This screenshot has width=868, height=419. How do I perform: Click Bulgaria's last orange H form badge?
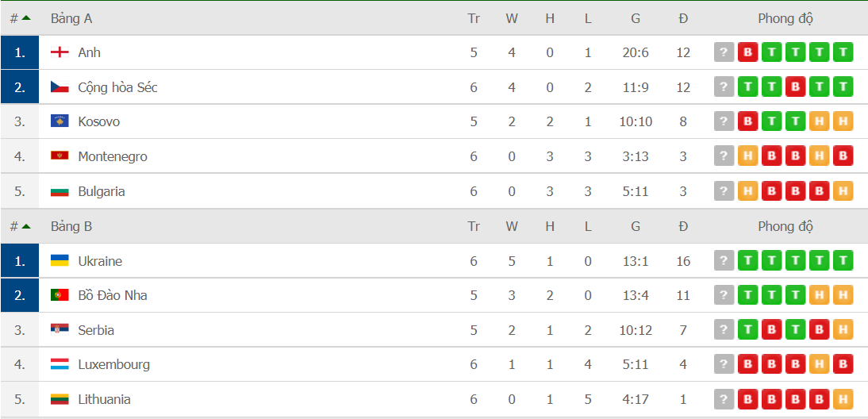point(843,191)
